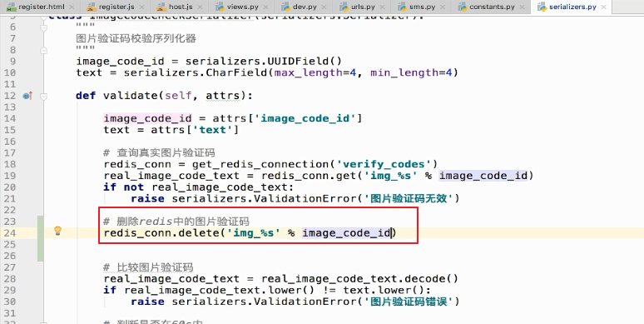Screen dimensions: 644x324
Task: Click the validate method name
Action: [130, 96]
